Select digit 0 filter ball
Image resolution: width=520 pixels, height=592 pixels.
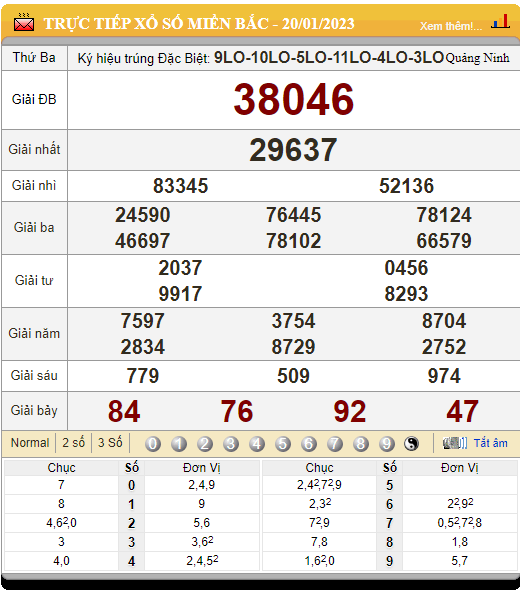point(153,444)
